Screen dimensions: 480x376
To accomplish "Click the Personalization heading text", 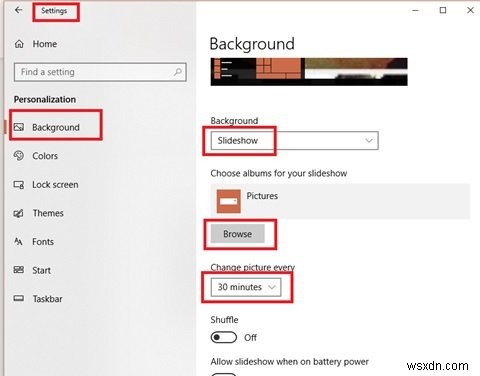I will (45, 99).
